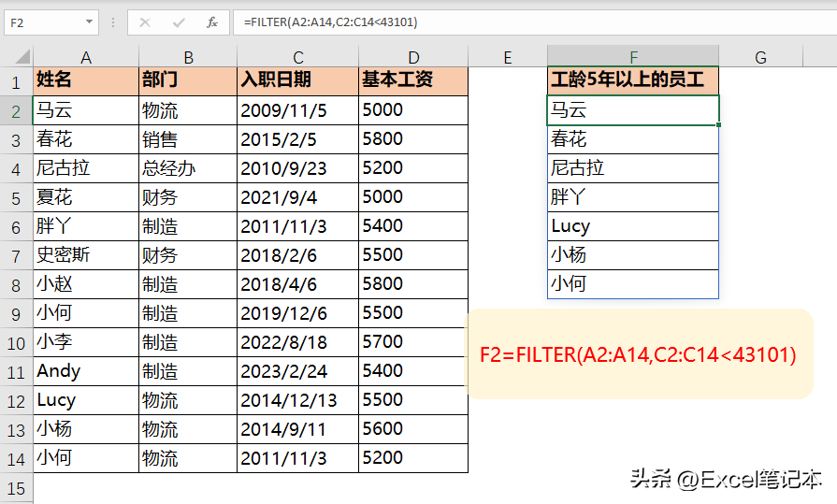This screenshot has width=837, height=504.
Task: Click the formula bar resize dots handle
Action: click(x=113, y=22)
